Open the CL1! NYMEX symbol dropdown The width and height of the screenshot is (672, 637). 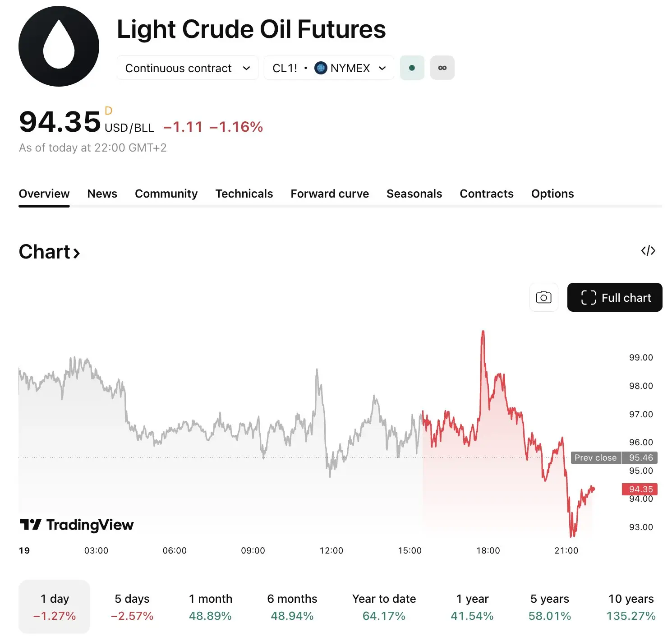pyautogui.click(x=329, y=68)
